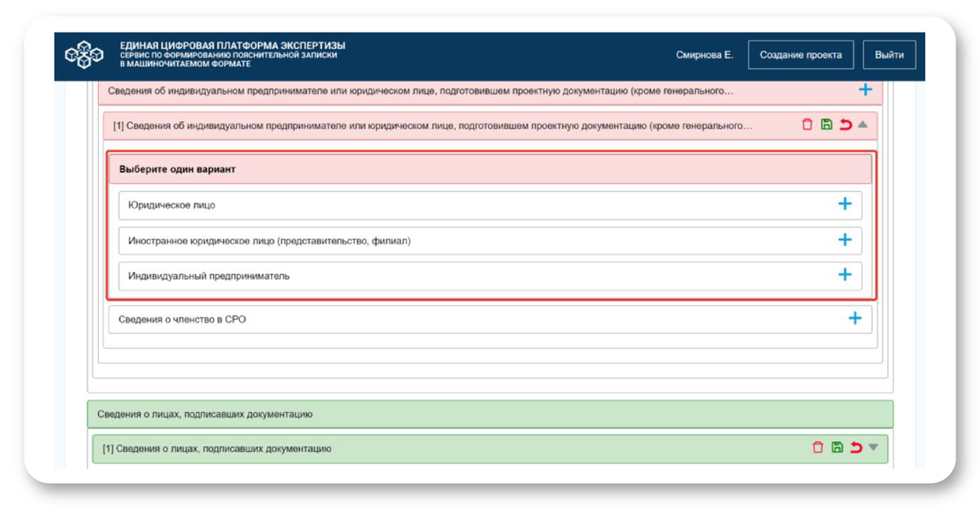Image resolution: width=980 pixels, height=506 pixels.
Task: Save entry [1] Сведения о лицах, подписавших документацию
Action: 837,448
